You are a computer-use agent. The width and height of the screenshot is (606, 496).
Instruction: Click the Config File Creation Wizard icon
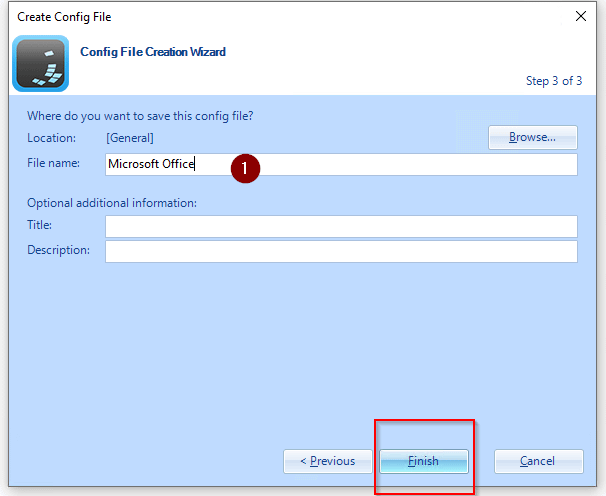[41, 63]
